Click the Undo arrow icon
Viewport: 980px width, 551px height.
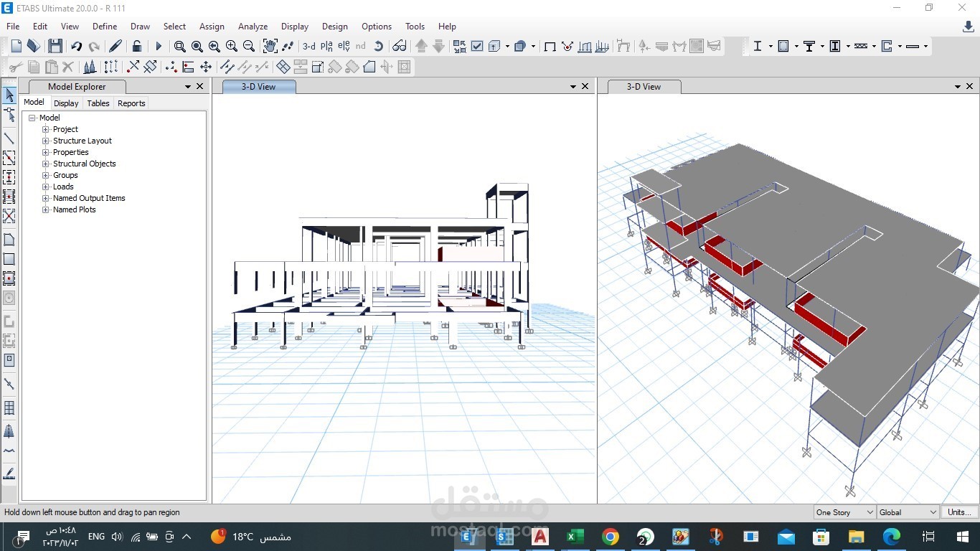[76, 47]
